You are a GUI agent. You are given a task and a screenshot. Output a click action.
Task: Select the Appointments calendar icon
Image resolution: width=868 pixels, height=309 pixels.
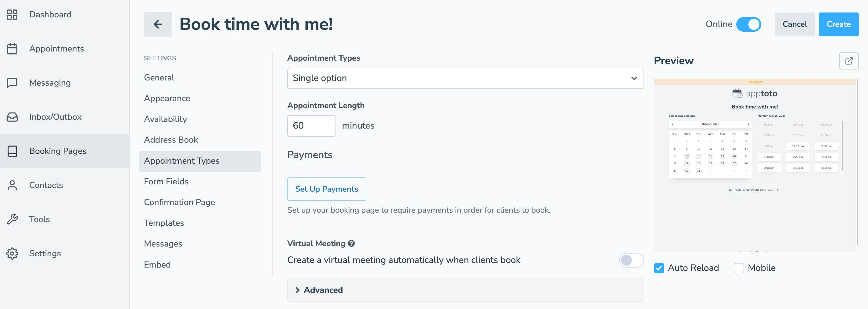pyautogui.click(x=13, y=48)
